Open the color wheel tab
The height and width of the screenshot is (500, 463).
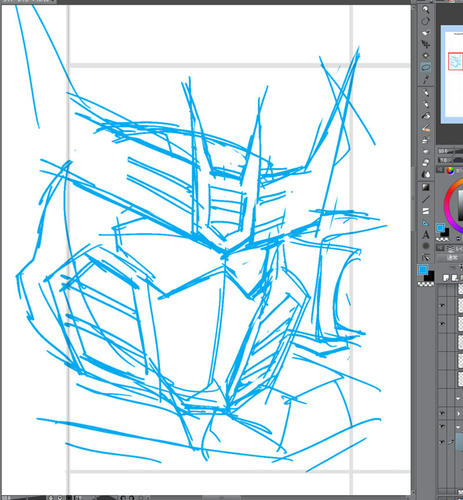point(450,171)
